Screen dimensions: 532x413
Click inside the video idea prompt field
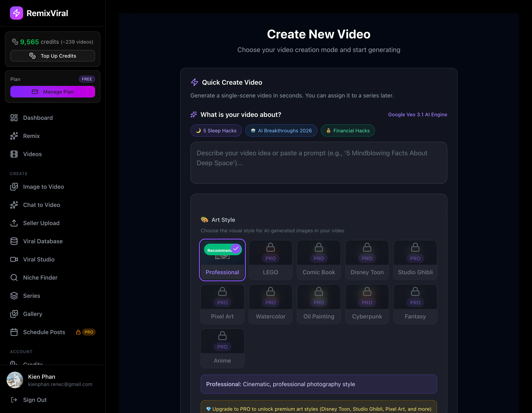click(x=319, y=163)
